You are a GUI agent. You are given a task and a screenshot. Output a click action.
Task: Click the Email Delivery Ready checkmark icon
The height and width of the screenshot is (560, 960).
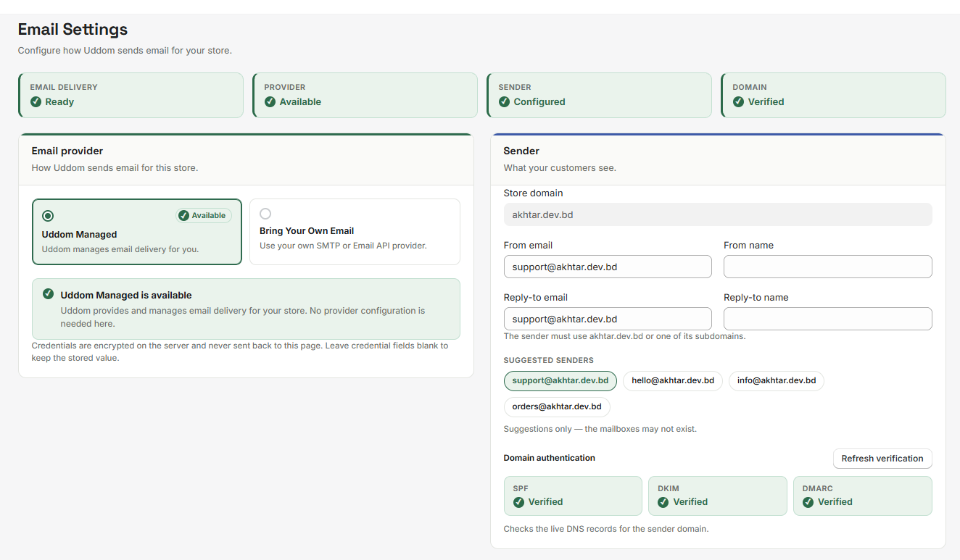tap(36, 102)
